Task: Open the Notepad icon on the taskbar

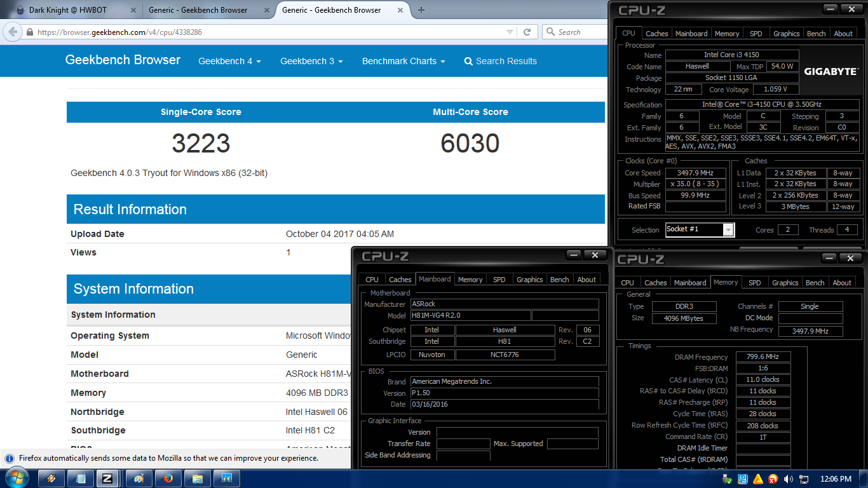Action: pyautogui.click(x=81, y=478)
